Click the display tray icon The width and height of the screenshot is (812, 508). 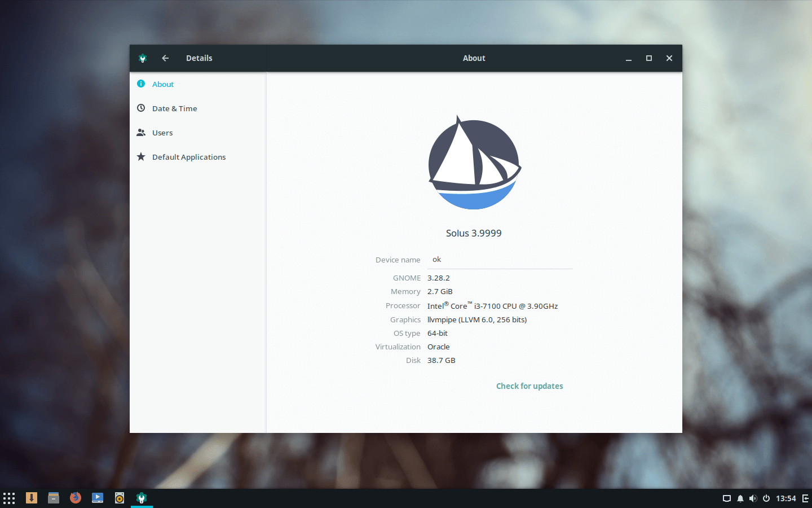click(727, 498)
